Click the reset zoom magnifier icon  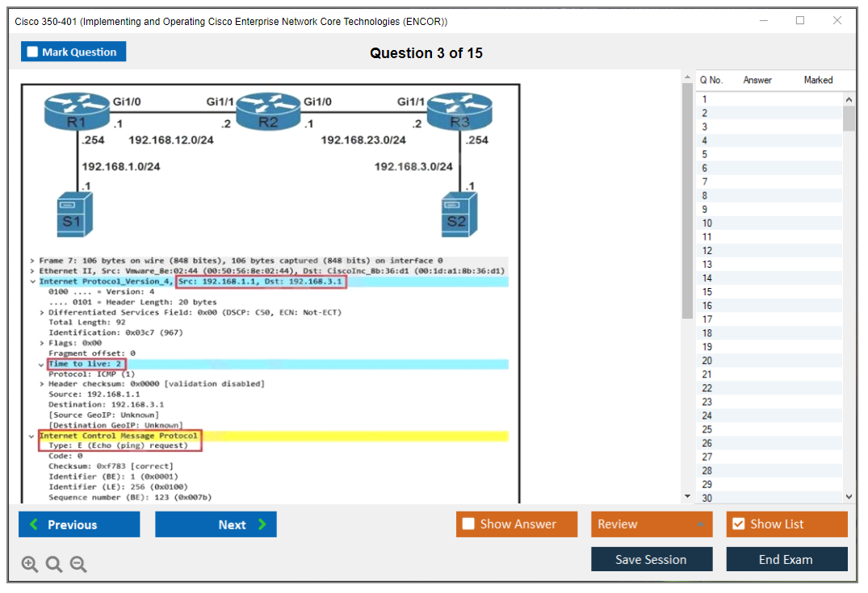click(54, 564)
